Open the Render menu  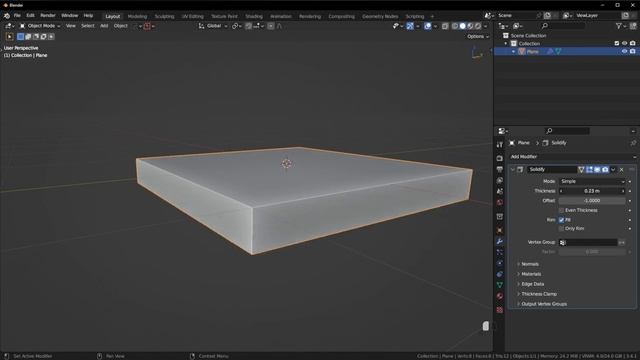pyautogui.click(x=48, y=16)
